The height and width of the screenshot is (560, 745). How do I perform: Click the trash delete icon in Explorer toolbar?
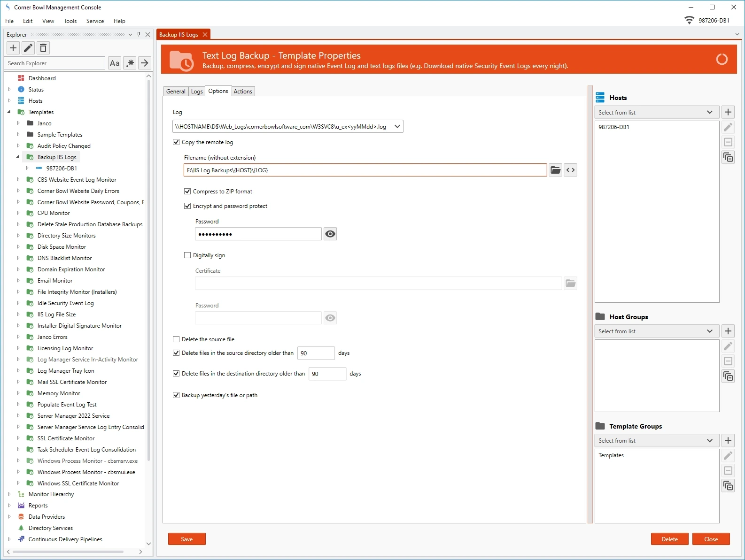click(43, 48)
